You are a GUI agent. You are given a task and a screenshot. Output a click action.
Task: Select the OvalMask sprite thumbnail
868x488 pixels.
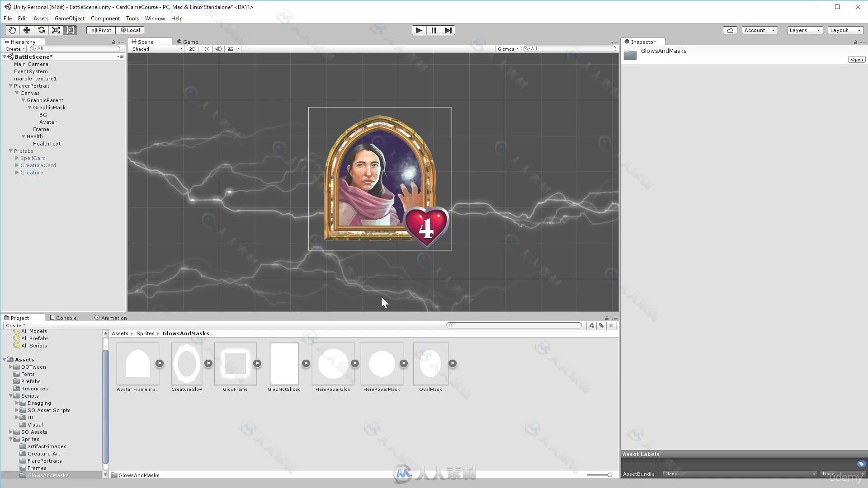pos(430,364)
